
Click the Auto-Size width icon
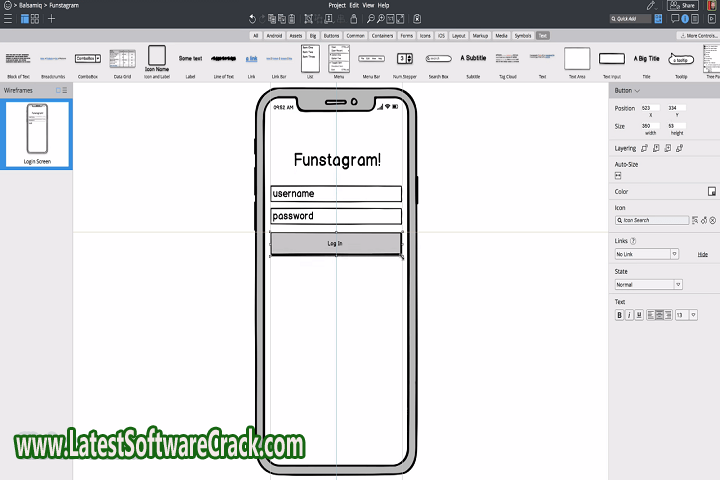[x=618, y=175]
